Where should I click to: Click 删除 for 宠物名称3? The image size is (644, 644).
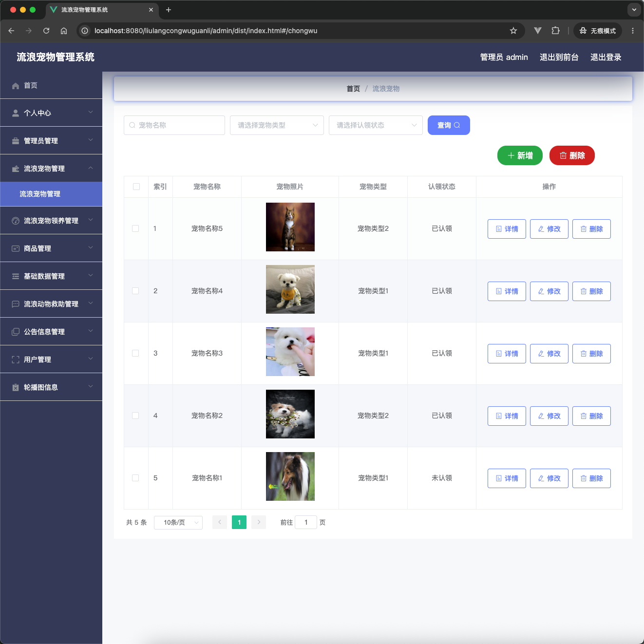point(591,354)
